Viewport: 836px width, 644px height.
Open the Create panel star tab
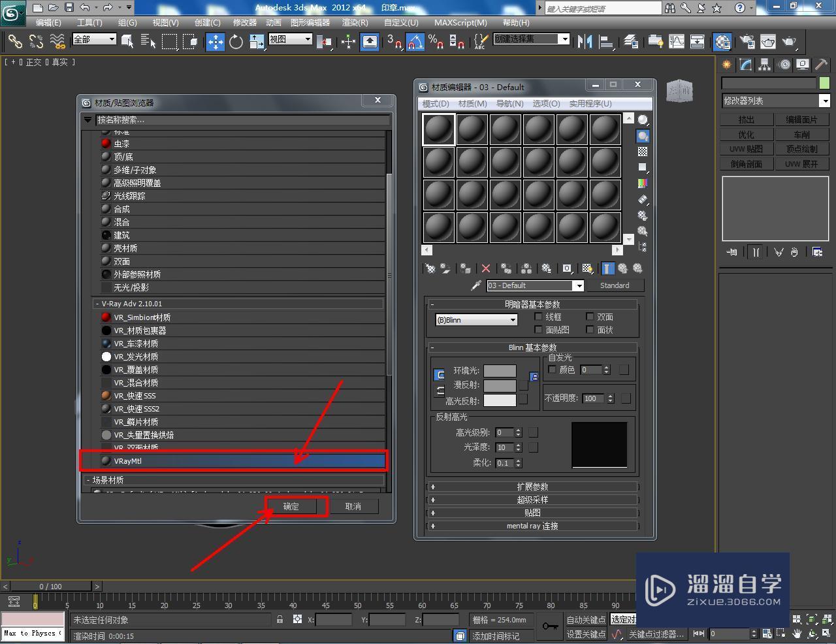(x=726, y=65)
